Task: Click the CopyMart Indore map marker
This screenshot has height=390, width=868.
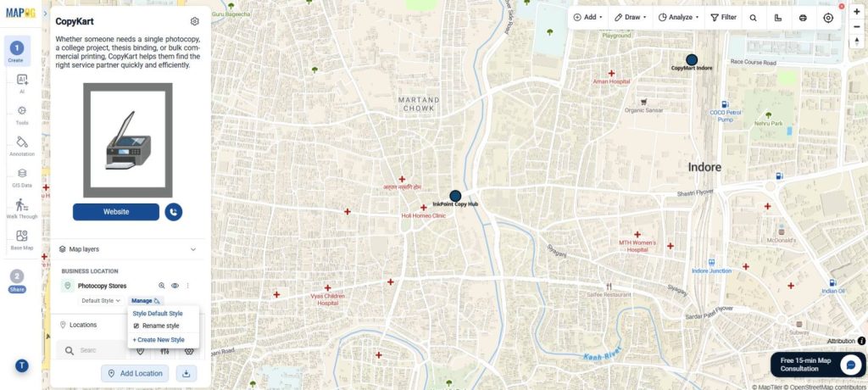Action: pyautogui.click(x=692, y=60)
